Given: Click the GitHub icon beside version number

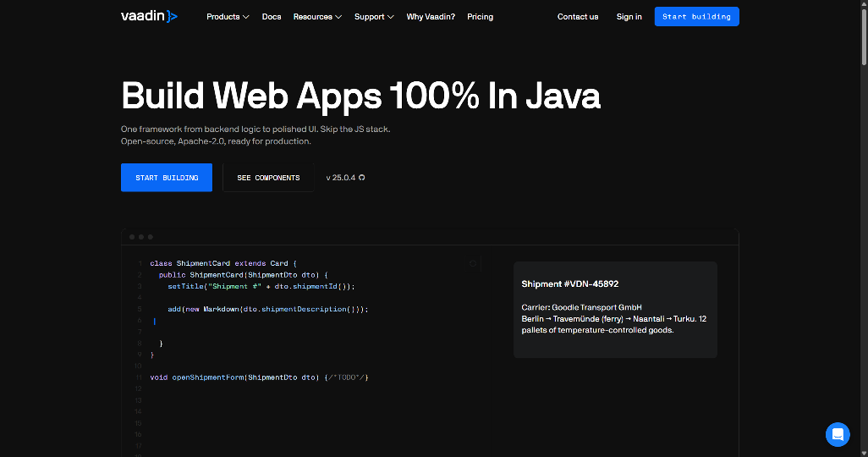Looking at the screenshot, I should click(x=362, y=178).
